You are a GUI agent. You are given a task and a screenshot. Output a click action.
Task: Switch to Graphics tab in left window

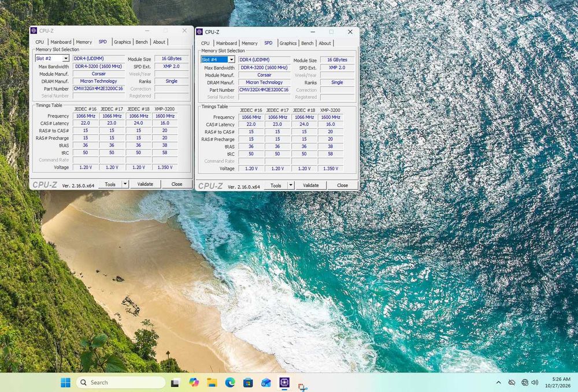point(123,42)
